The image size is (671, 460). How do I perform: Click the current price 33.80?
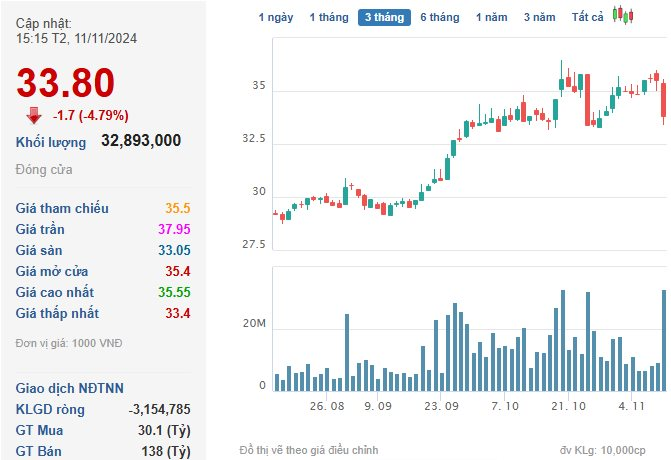coord(65,84)
